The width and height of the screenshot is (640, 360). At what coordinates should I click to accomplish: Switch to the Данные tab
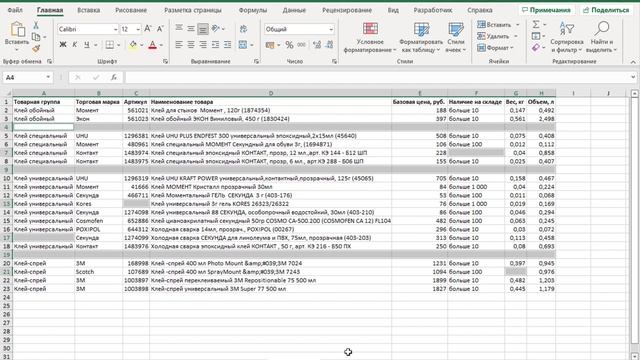tap(294, 10)
